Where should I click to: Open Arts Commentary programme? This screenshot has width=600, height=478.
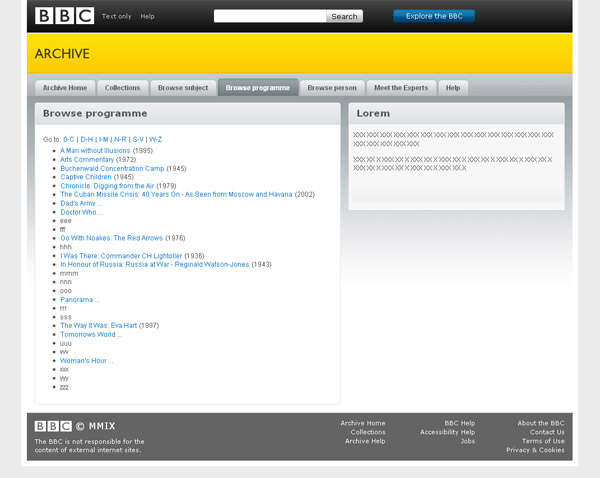point(87,159)
